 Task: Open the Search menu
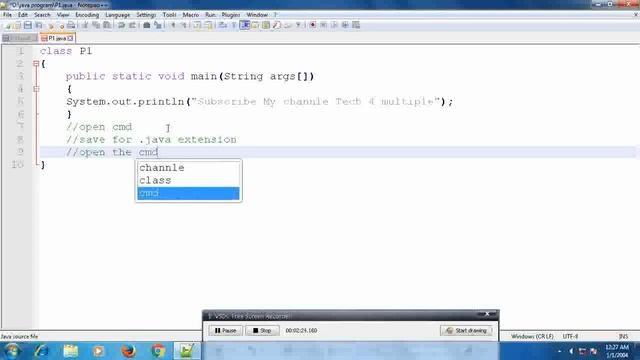42,15
